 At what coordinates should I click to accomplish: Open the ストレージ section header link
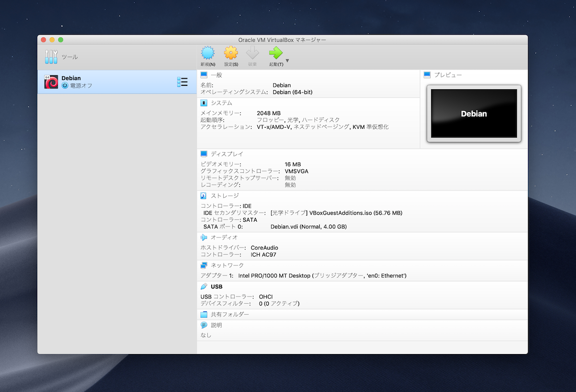point(225,196)
